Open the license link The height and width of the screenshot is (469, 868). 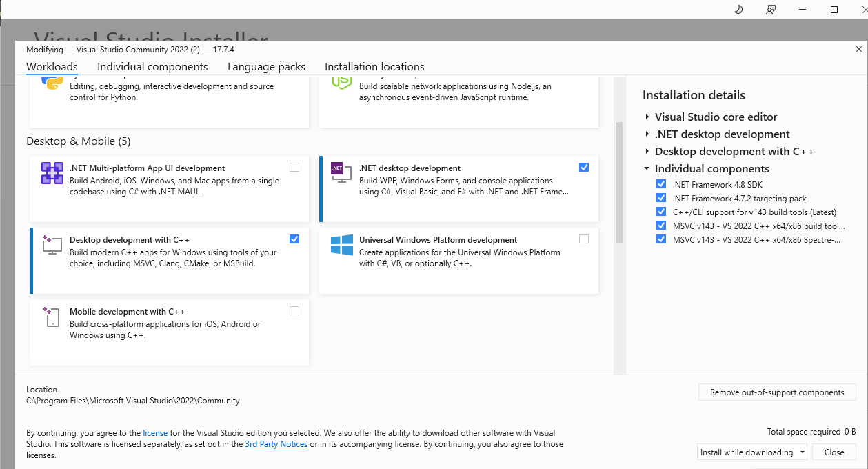(155, 433)
